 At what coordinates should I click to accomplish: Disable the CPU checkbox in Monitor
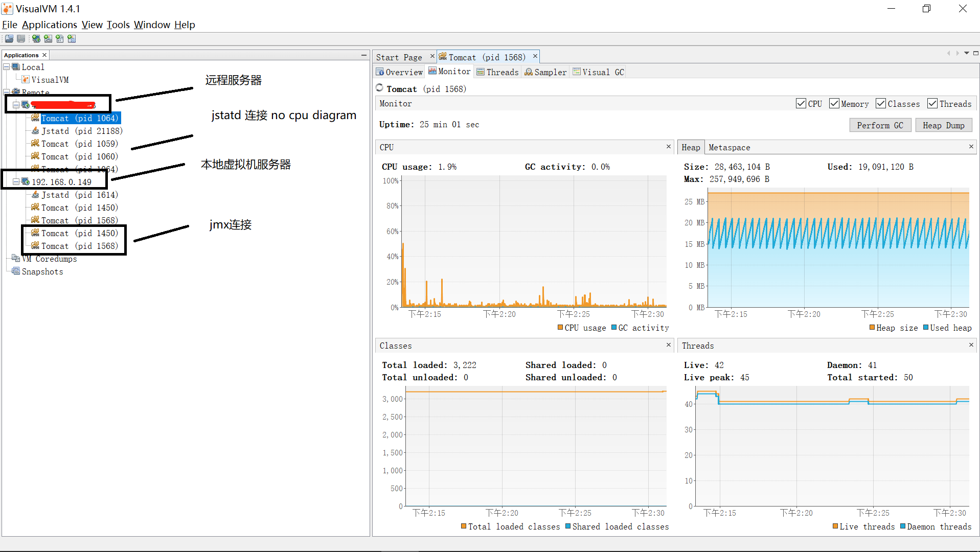pos(801,103)
